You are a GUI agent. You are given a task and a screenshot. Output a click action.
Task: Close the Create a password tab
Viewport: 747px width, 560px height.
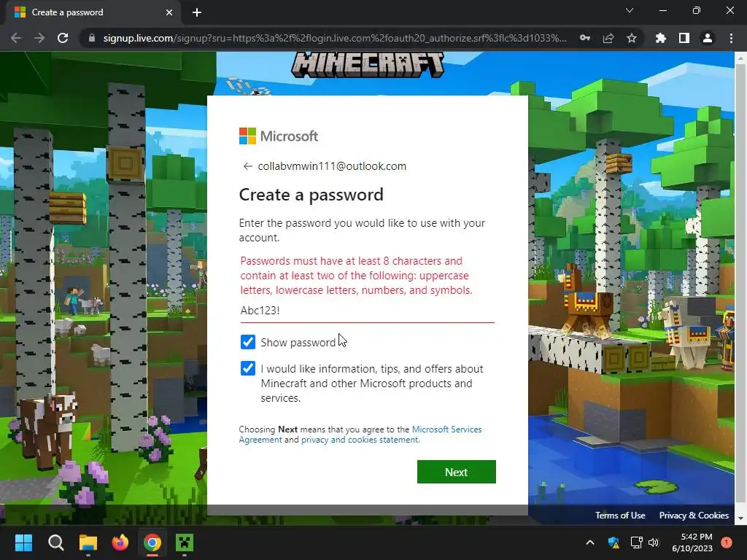tap(169, 12)
